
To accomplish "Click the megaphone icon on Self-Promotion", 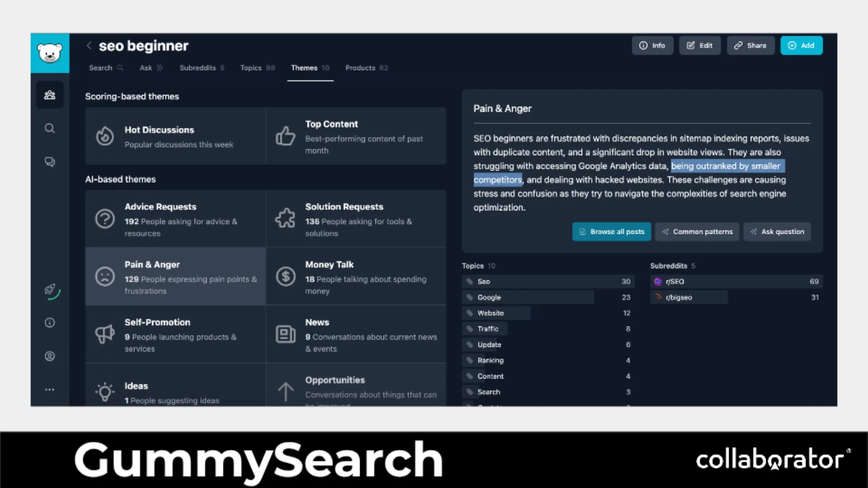I will (105, 334).
